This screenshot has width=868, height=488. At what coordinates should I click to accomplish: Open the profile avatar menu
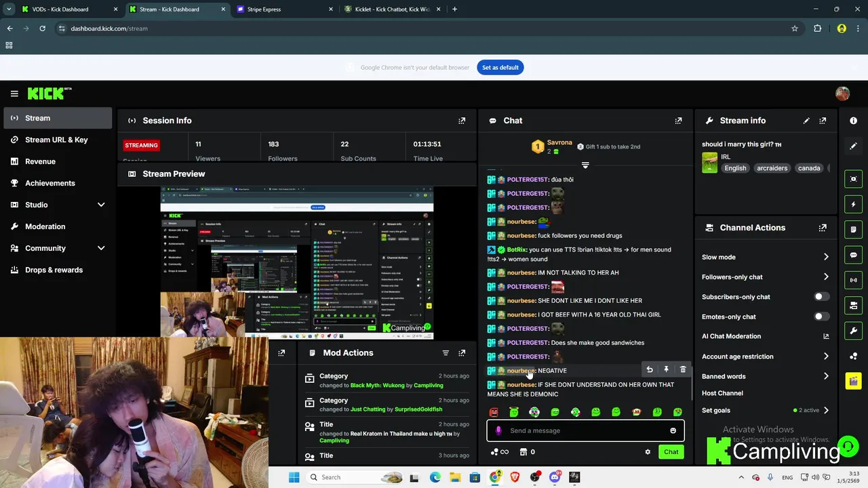pyautogui.click(x=842, y=94)
